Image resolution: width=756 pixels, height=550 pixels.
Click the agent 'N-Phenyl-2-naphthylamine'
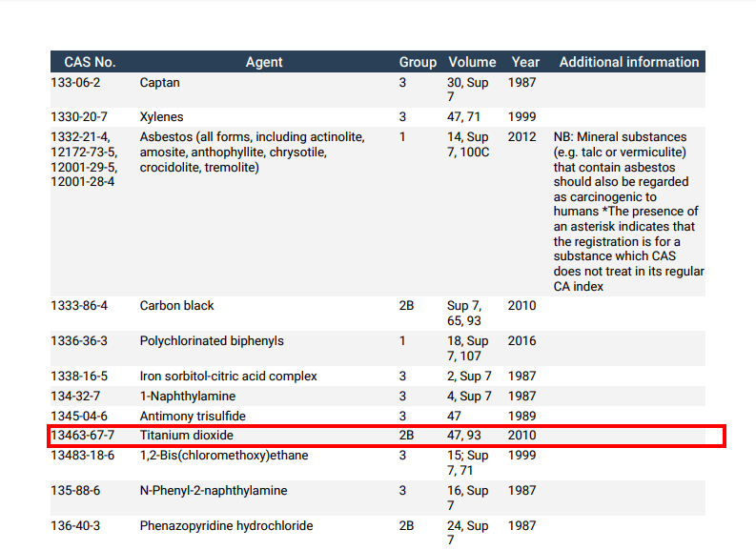pyautogui.click(x=214, y=491)
